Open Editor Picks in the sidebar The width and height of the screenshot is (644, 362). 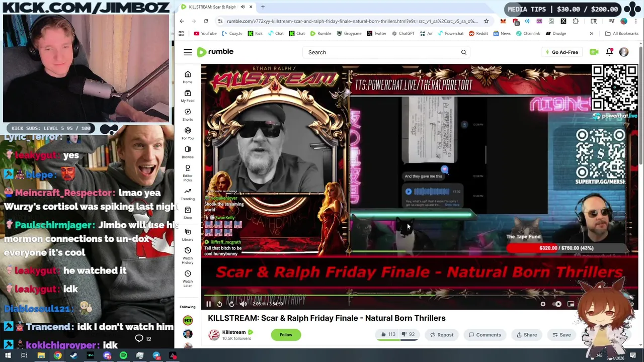click(x=188, y=172)
